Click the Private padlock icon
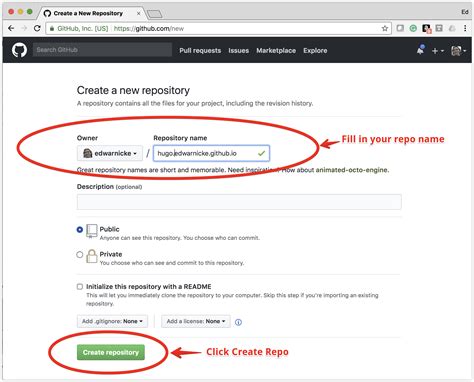This screenshot has width=474, height=382. pos(92,256)
